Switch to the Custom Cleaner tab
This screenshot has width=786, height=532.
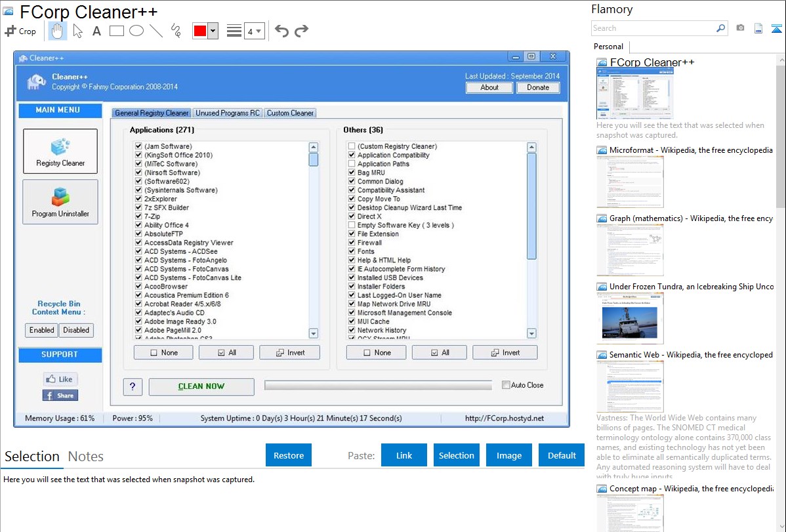[x=290, y=113]
